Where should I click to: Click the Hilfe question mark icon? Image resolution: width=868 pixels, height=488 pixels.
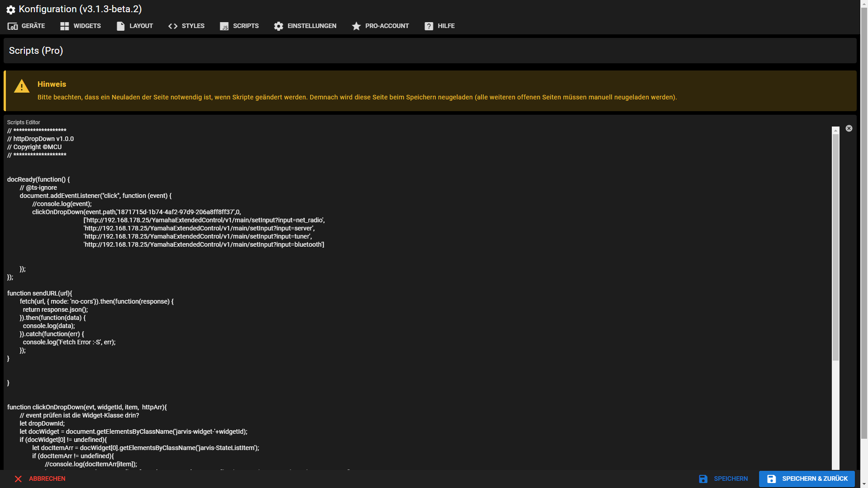[429, 26]
